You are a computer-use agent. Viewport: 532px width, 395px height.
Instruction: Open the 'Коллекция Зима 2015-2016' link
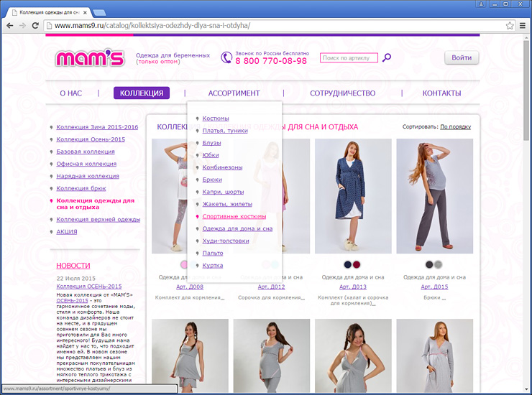[97, 127]
